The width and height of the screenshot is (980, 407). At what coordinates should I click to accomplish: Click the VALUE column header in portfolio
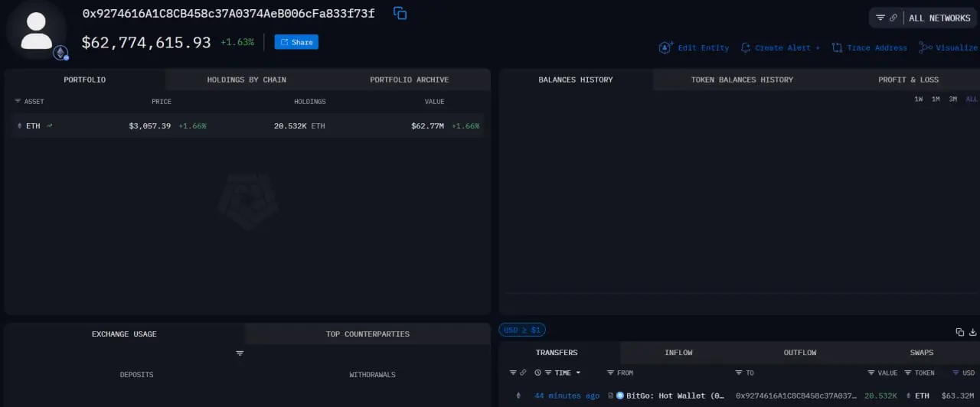point(435,101)
